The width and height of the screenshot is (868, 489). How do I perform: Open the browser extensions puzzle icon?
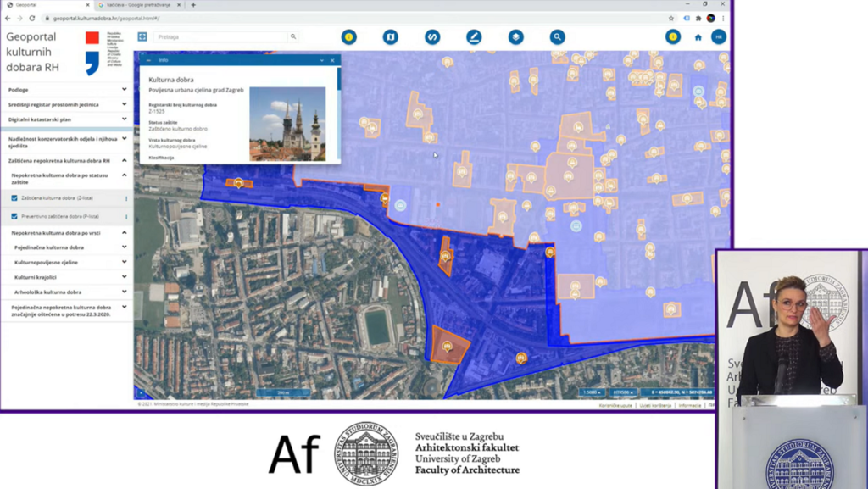pyautogui.click(x=698, y=19)
